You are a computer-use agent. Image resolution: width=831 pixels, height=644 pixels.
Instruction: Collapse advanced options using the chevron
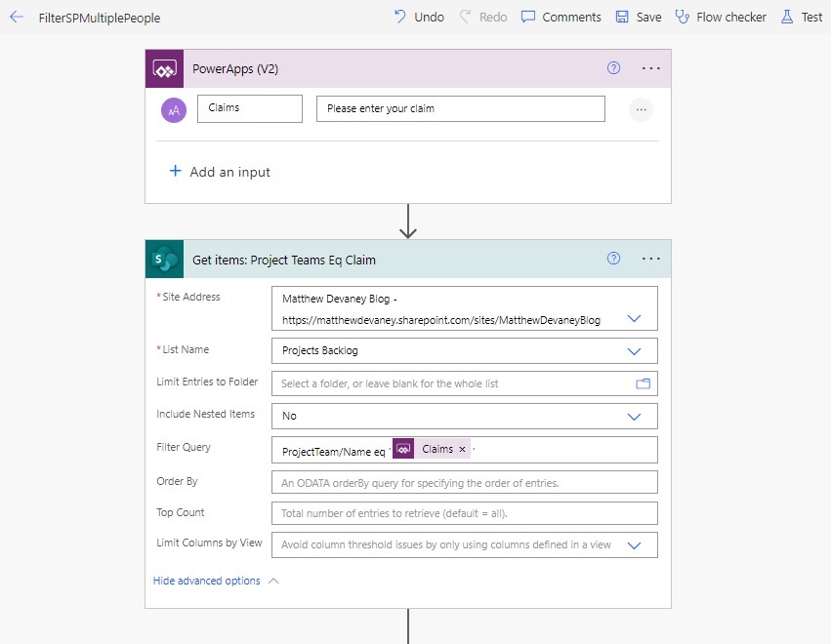coord(273,581)
